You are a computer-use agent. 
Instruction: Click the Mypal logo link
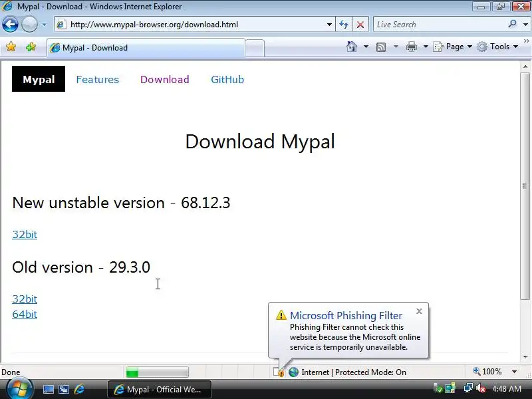(39, 79)
